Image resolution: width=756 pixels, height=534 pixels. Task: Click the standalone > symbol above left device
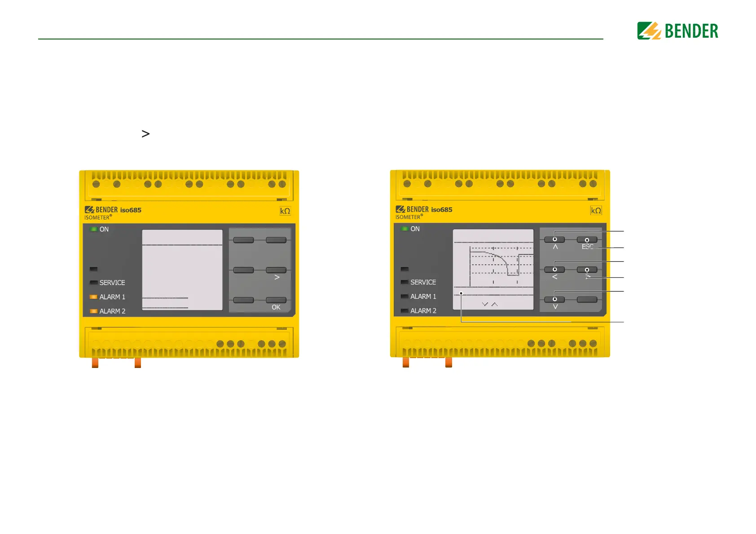145,134
